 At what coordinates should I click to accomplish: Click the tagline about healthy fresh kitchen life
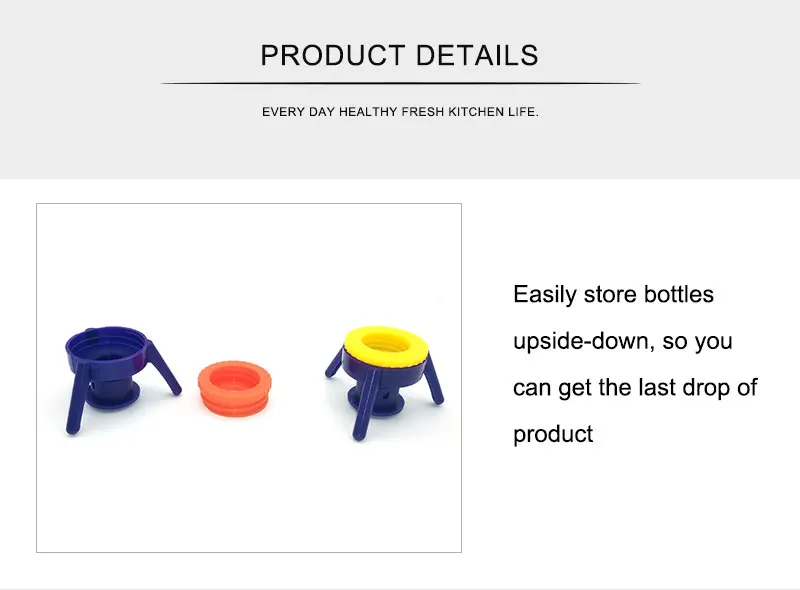coord(400,112)
